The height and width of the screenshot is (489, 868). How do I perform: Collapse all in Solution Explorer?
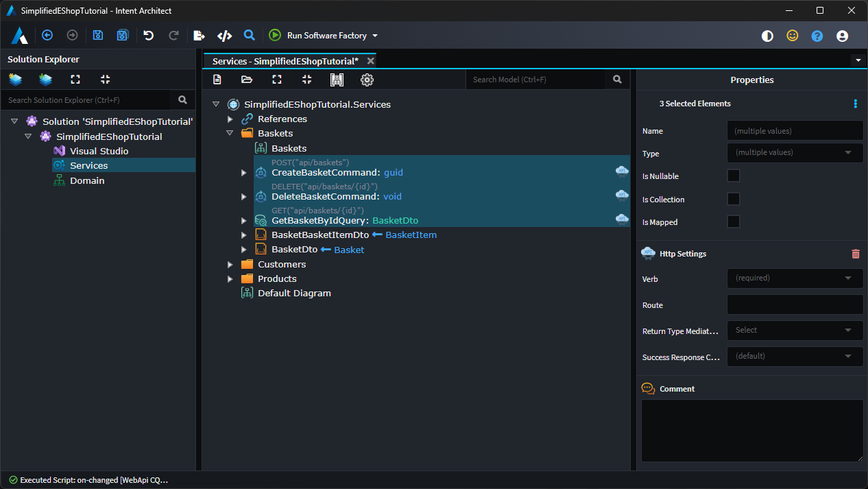[105, 80]
